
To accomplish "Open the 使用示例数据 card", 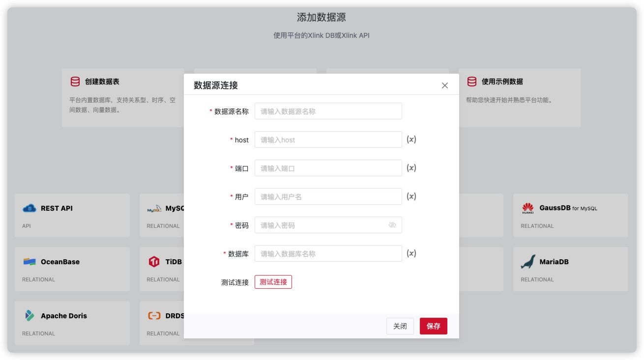I will (x=519, y=98).
